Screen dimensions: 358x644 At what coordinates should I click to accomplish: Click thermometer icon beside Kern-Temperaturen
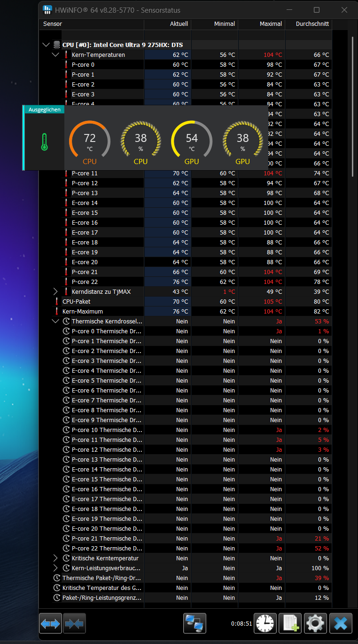coord(66,55)
